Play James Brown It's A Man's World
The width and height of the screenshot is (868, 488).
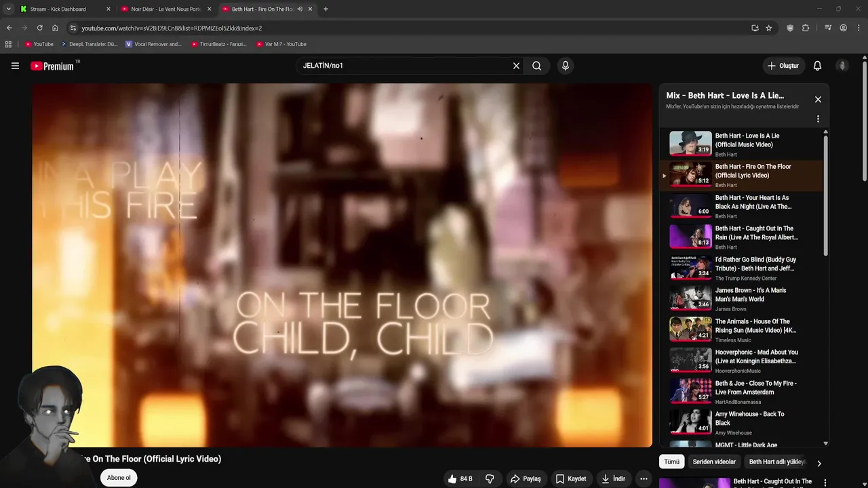(741, 299)
